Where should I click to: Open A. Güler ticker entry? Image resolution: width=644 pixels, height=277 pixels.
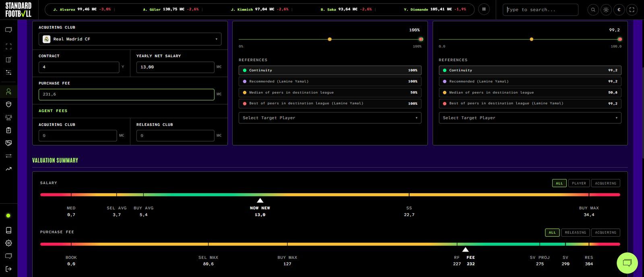(x=171, y=9)
